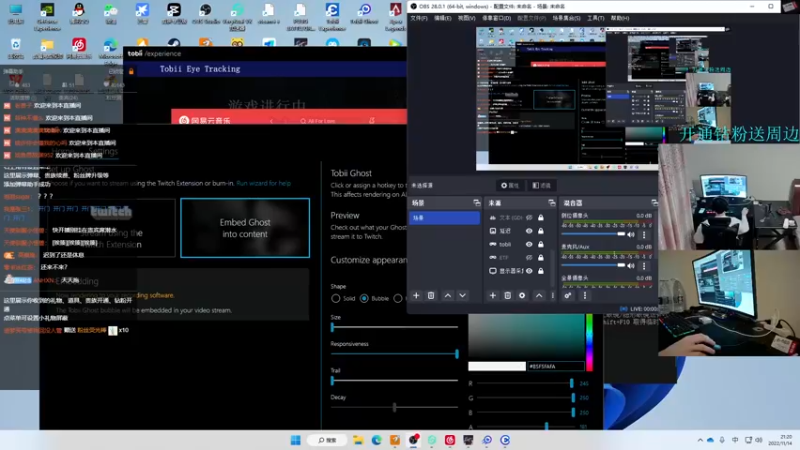Click the Windows taskbar search box
The width and height of the screenshot is (800, 450).
[x=327, y=440]
